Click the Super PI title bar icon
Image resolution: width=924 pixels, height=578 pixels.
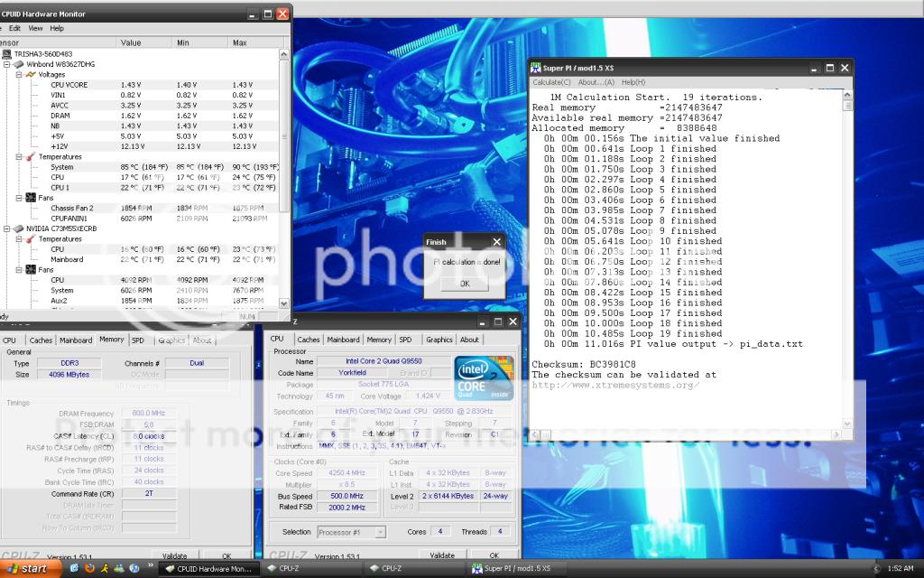[536, 69]
